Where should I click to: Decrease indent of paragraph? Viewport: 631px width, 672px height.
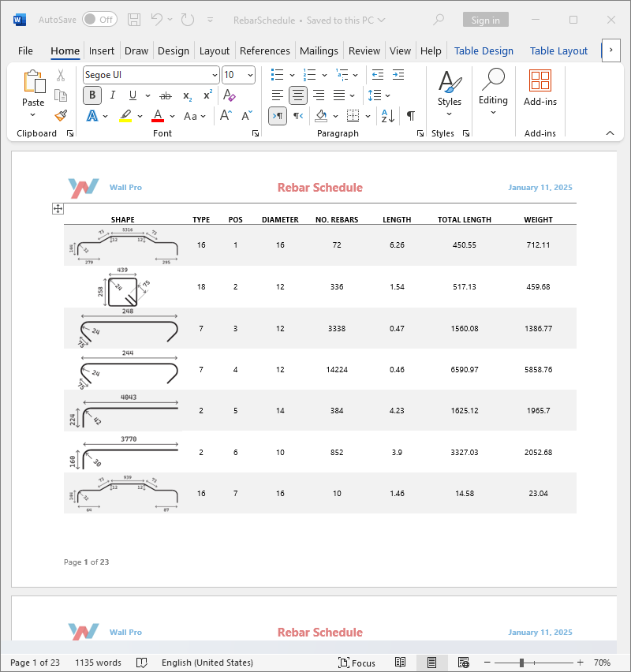378,75
